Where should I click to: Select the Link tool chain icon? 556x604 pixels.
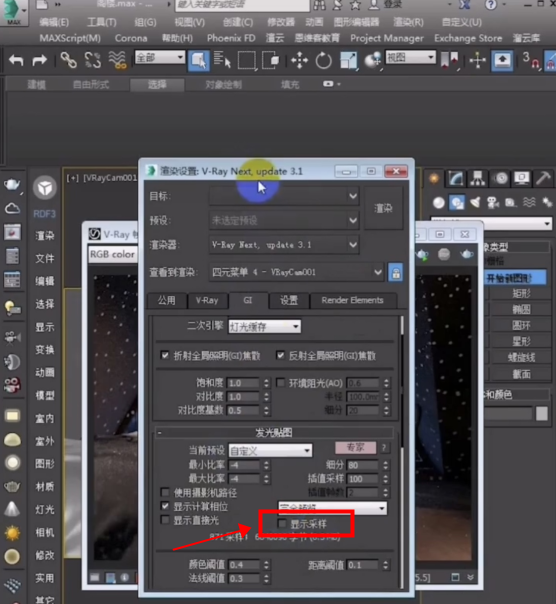pyautogui.click(x=69, y=60)
